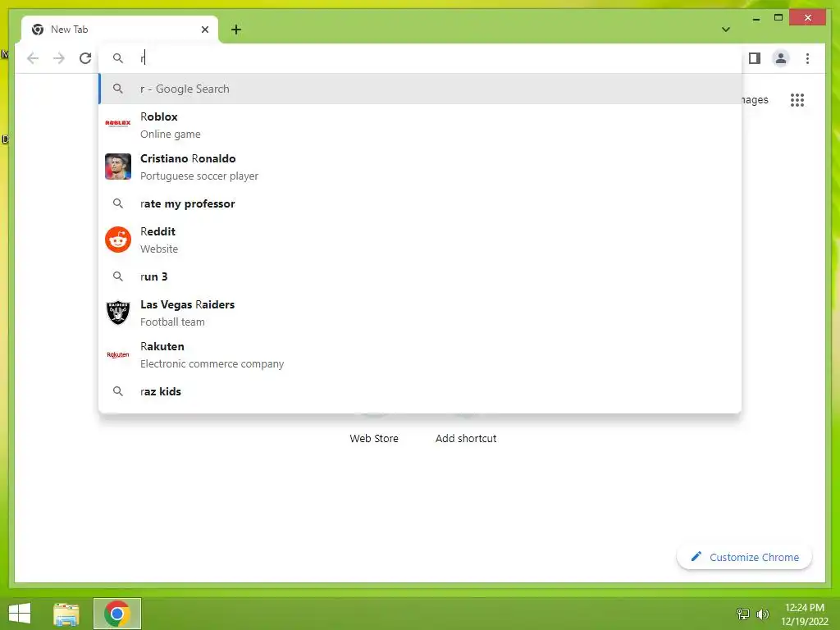The height and width of the screenshot is (630, 840).
Task: Minimize the Chrome window
Action: coord(756,18)
